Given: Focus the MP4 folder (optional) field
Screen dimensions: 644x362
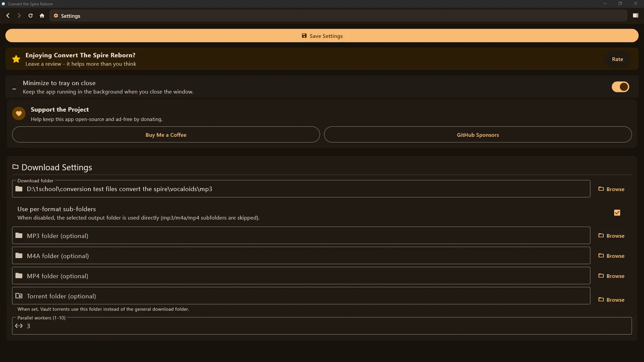Looking at the screenshot, I should (301, 276).
